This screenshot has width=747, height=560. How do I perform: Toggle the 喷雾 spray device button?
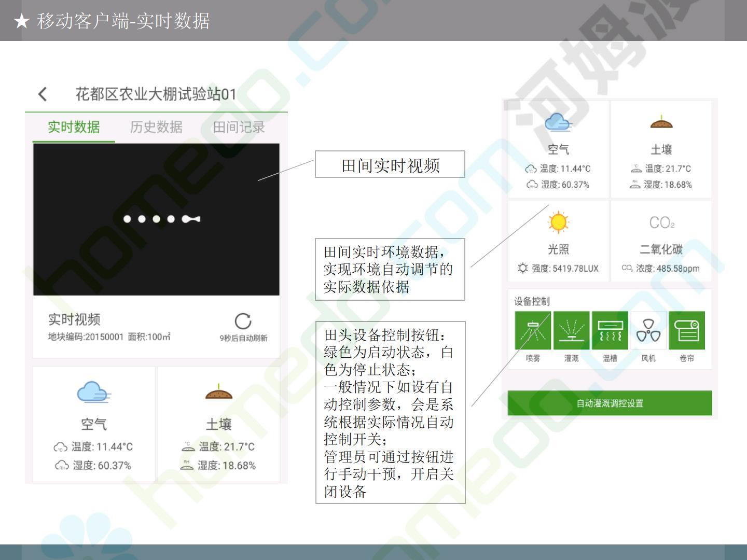[x=533, y=331]
